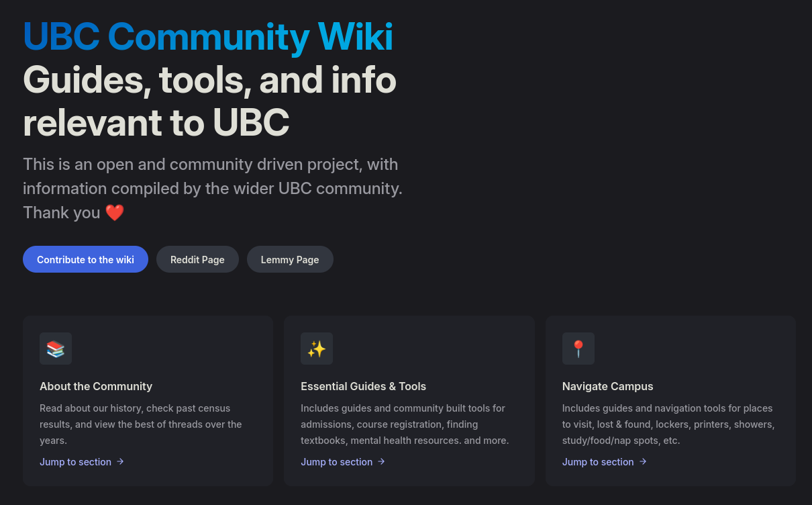The height and width of the screenshot is (505, 812).
Task: Jump to the About the Community section
Action: coord(76,461)
